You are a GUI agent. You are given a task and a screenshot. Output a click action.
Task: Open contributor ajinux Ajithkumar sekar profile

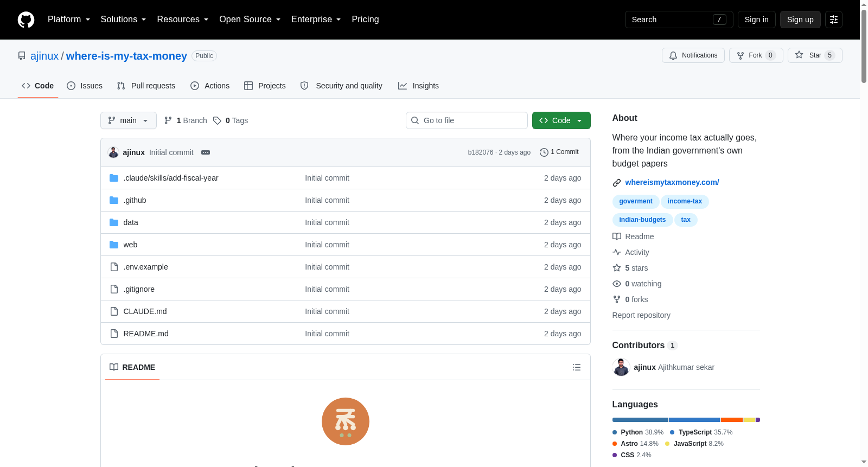click(x=674, y=367)
